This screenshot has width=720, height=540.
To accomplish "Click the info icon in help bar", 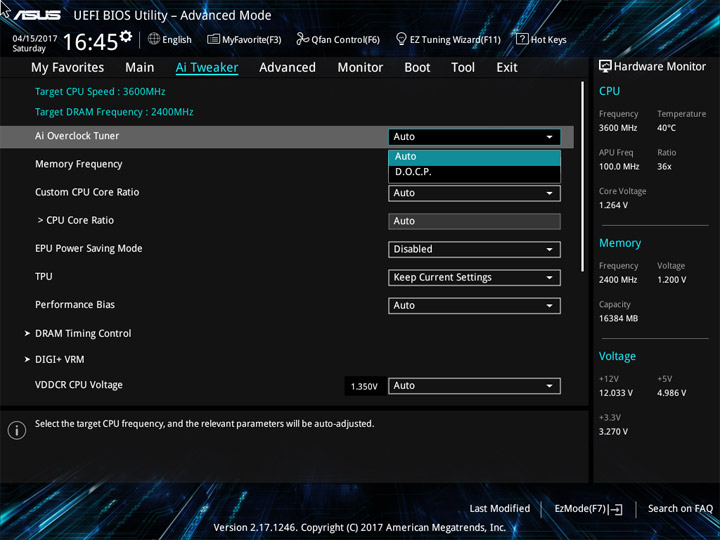I will pos(17,430).
